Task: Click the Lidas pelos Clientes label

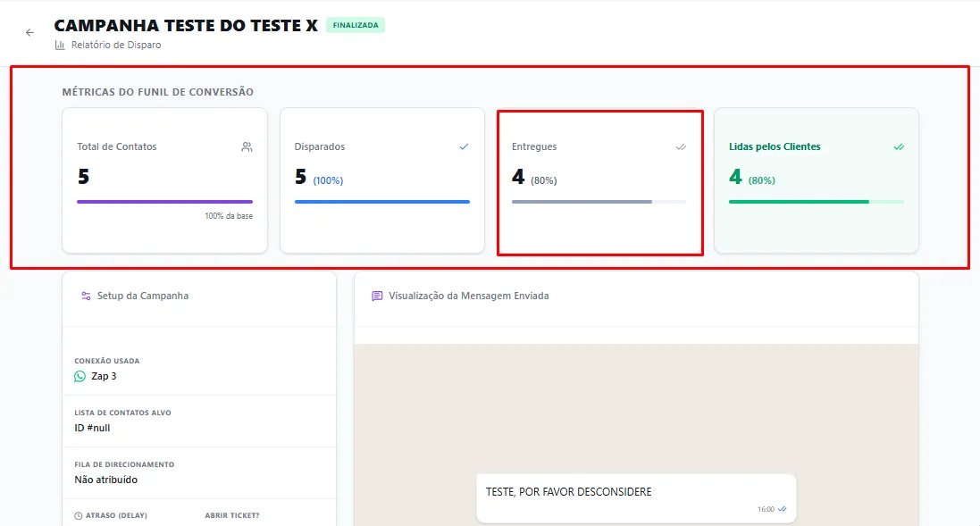Action: pyautogui.click(x=775, y=146)
